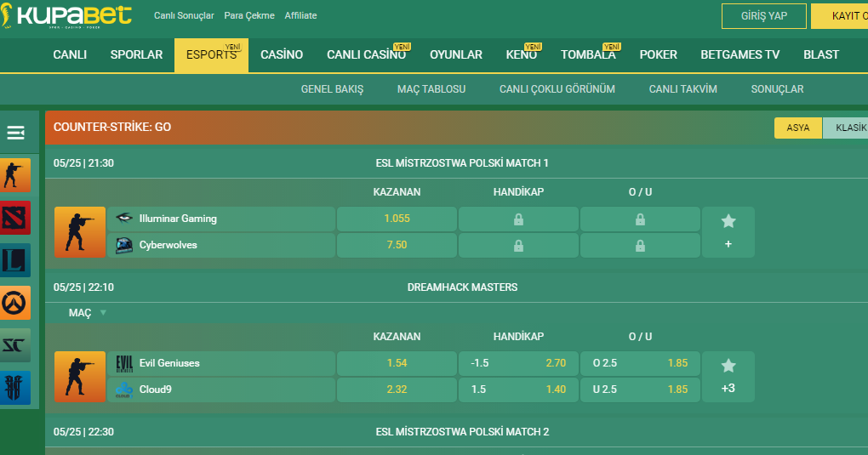Go to CANLI TAKVİM submenu
The image size is (868, 455).
[x=682, y=89]
